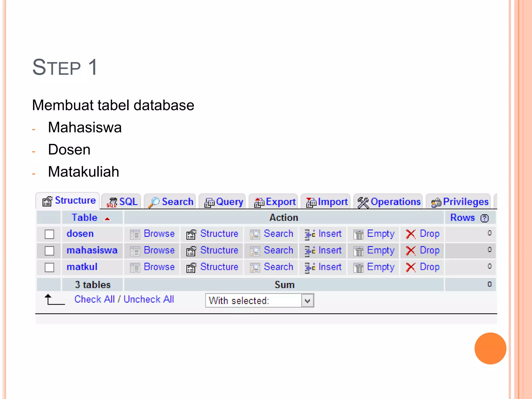Click the Search text link for matkul
532x399 pixels.
[x=278, y=267]
